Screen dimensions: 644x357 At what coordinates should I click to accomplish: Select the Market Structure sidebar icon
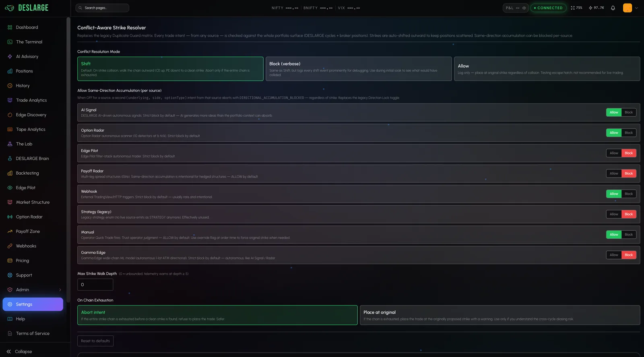pos(10,202)
